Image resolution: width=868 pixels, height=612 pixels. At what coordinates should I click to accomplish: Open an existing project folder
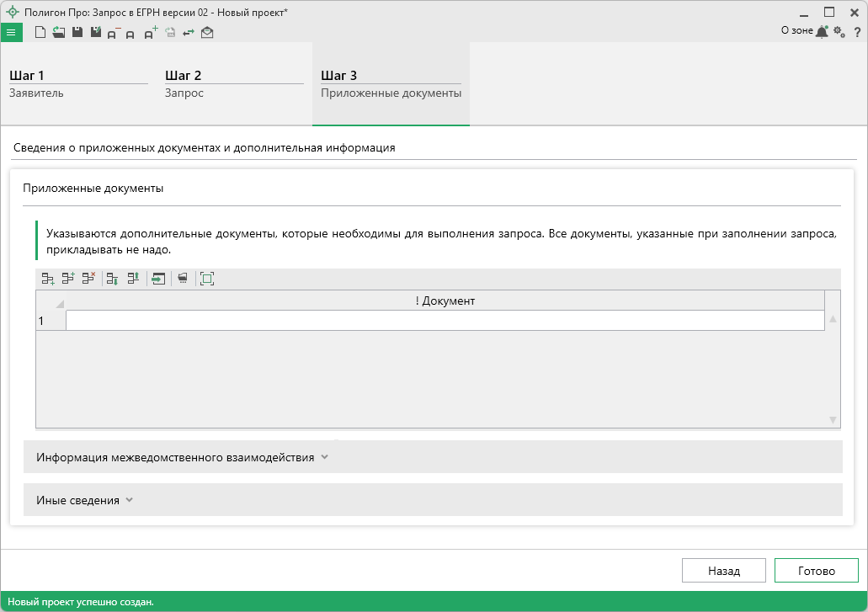coord(58,33)
